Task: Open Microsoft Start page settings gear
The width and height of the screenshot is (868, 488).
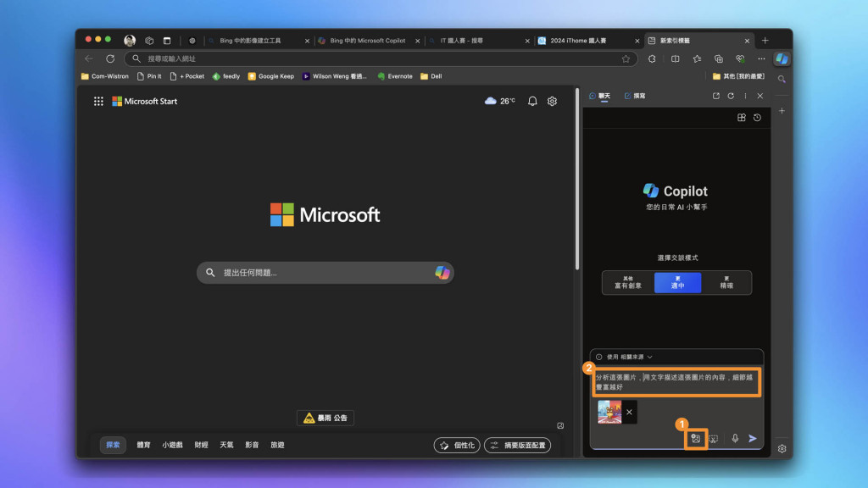Action: pos(552,102)
